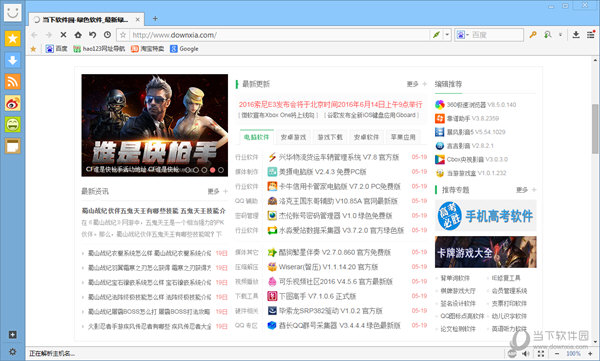Toggle the bookmark star in address bar
Viewport: 600px width, 361px height.
point(123,35)
